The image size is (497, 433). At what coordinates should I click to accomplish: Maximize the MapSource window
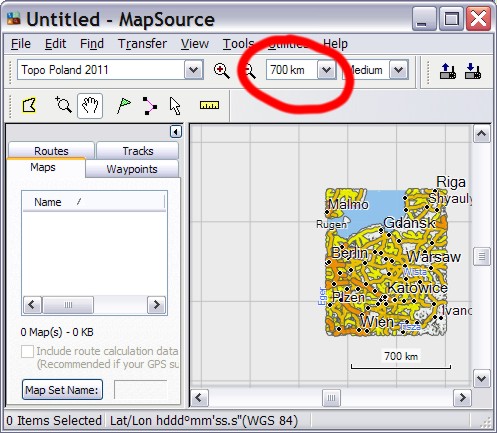point(451,19)
